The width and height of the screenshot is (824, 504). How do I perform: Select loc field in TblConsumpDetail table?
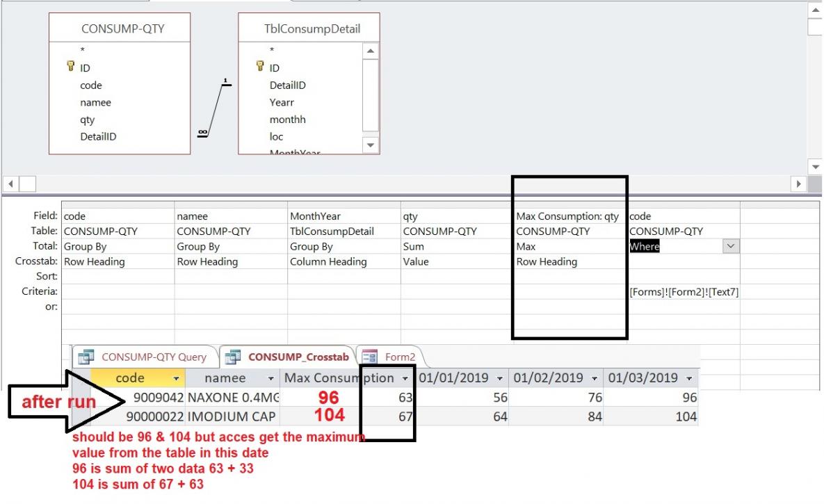point(277,137)
